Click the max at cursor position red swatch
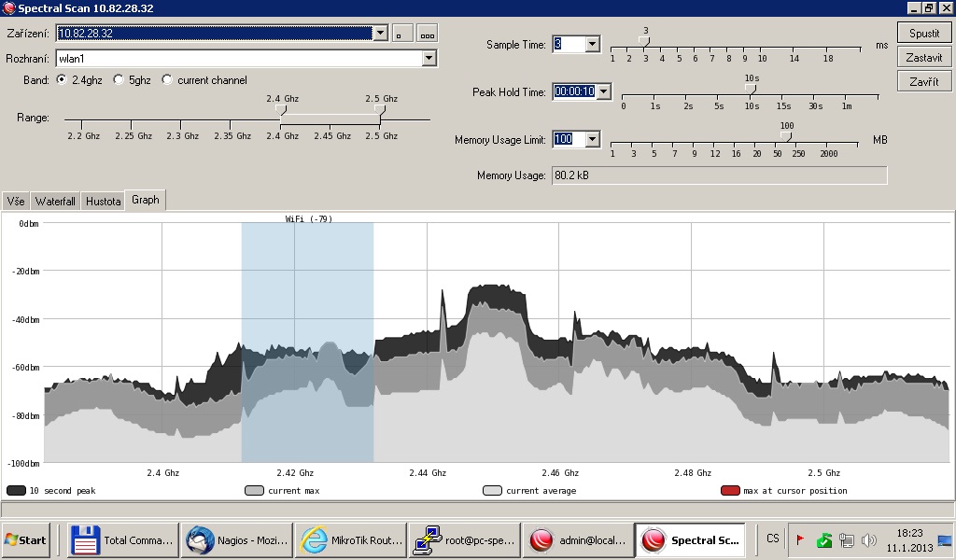Viewport: 956px width, 560px height. [730, 491]
